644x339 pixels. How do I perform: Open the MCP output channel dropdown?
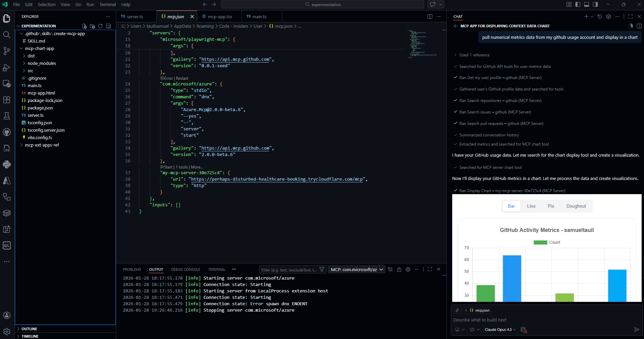coord(356,269)
